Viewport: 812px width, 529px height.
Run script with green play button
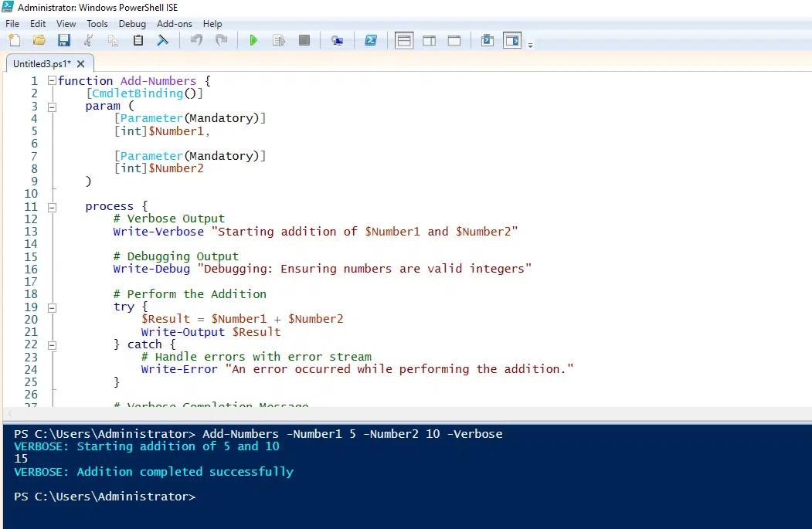point(253,40)
